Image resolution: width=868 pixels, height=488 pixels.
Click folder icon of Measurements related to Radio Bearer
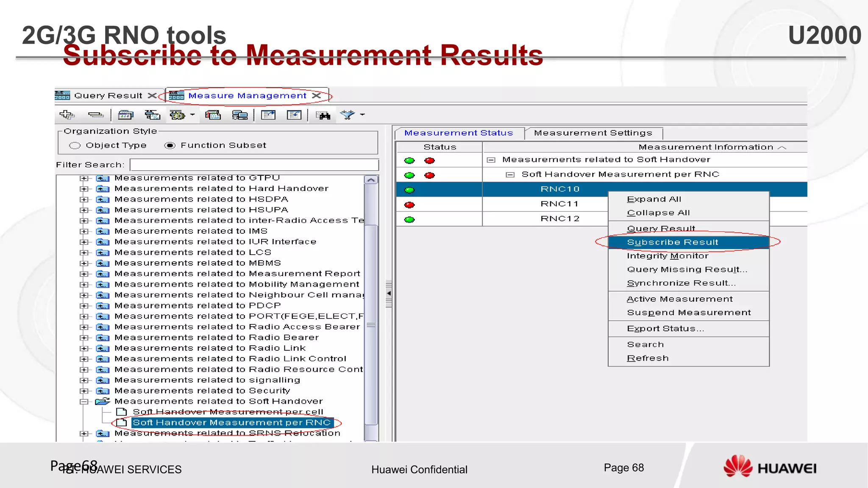tap(103, 338)
